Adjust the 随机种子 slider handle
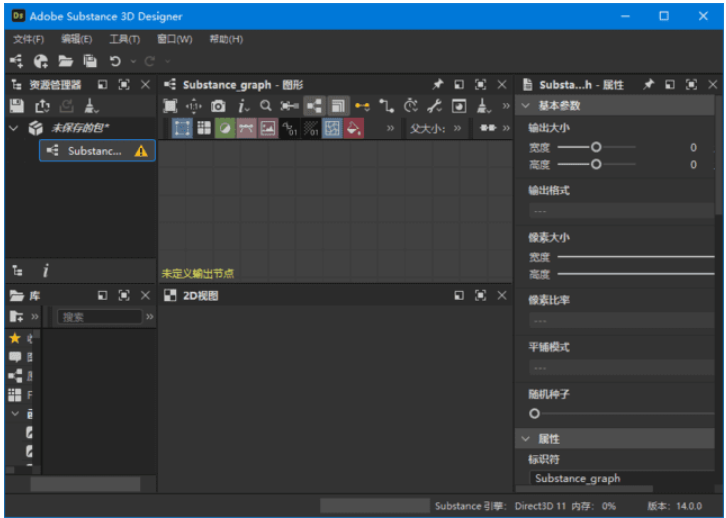Image resolution: width=726 pixels, height=518 pixels. (534, 413)
